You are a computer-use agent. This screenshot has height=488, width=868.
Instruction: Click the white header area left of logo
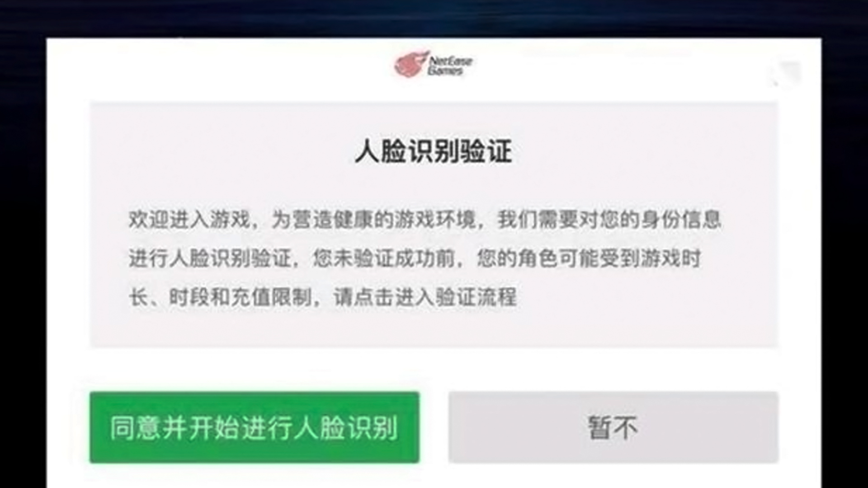tap(217, 68)
